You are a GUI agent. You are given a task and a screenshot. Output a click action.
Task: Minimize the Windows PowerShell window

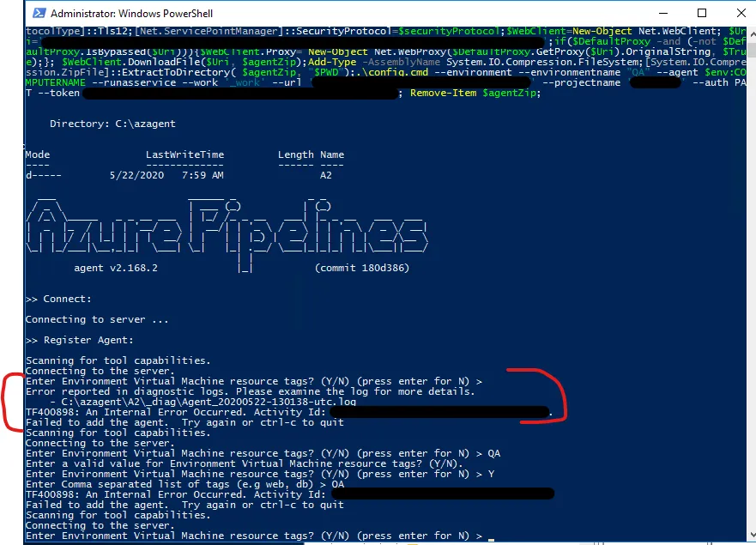pos(663,13)
